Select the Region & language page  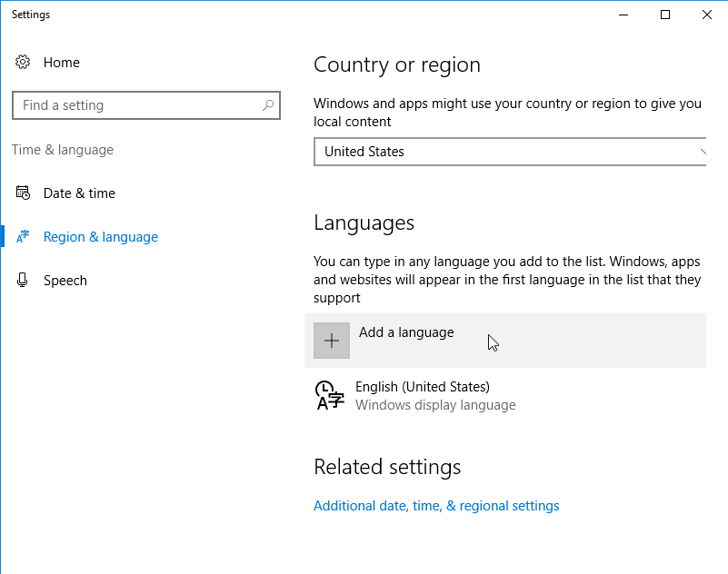100,237
